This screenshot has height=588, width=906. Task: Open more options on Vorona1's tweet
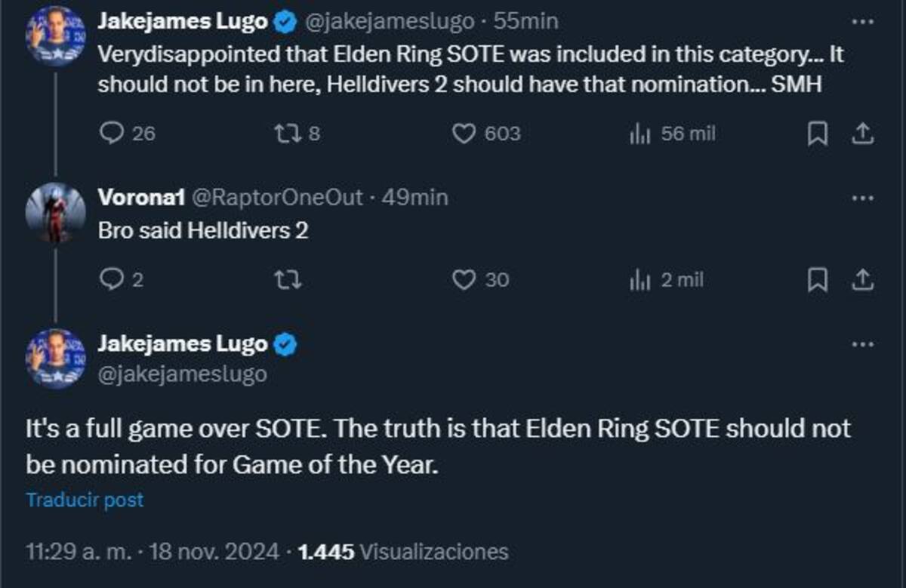pos(862,198)
